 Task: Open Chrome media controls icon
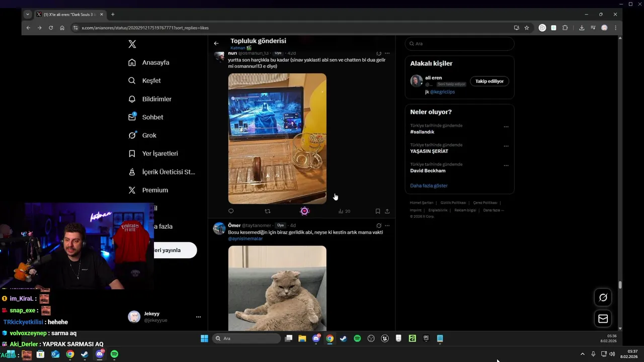[593, 28]
